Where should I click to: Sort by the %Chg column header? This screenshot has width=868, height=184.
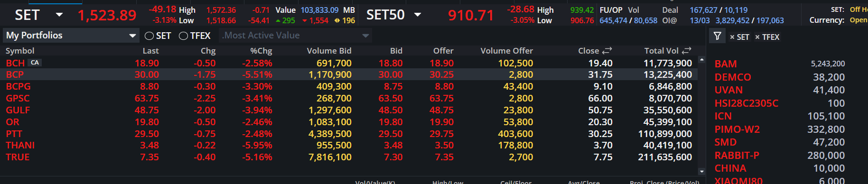261,51
